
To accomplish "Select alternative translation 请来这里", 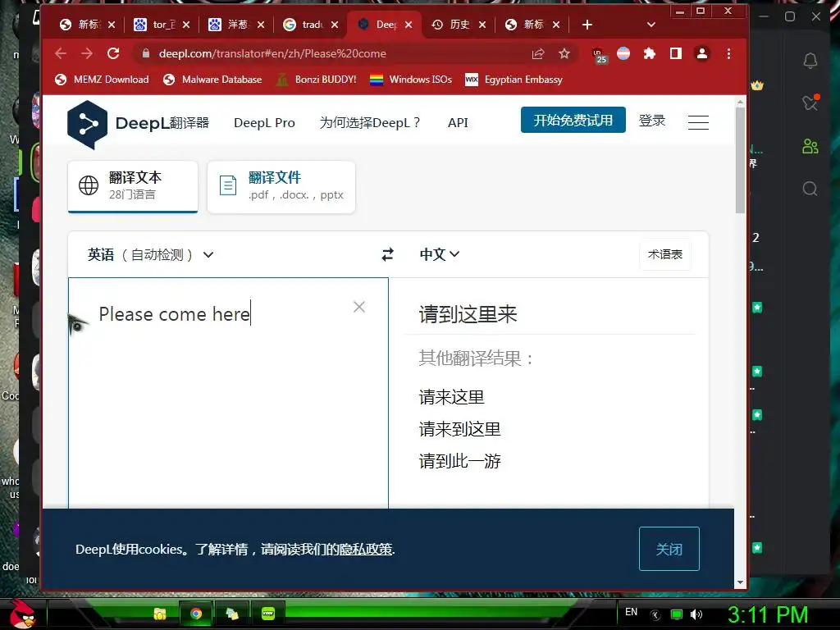I will pyautogui.click(x=452, y=398).
